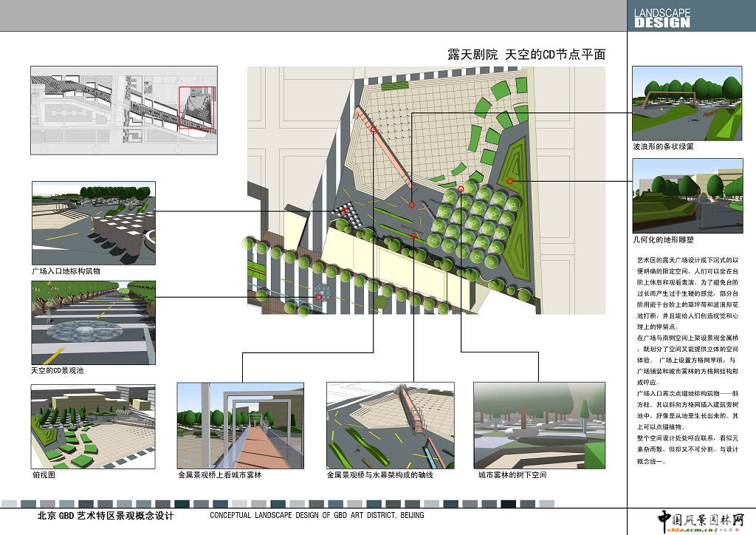Viewport: 756px width, 535px height.
Task: Click the 北京 GBD 艺术特区景观概念设计 footer title
Action: [x=106, y=516]
